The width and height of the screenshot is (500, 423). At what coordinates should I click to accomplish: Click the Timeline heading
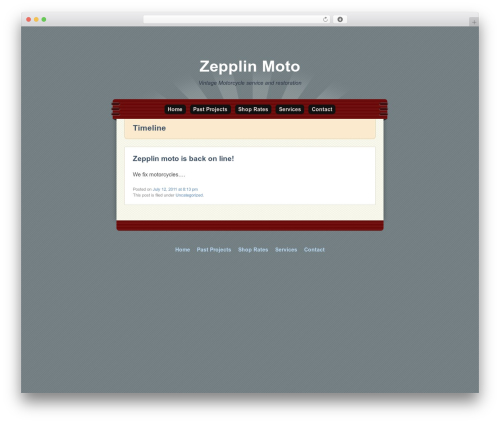[149, 128]
